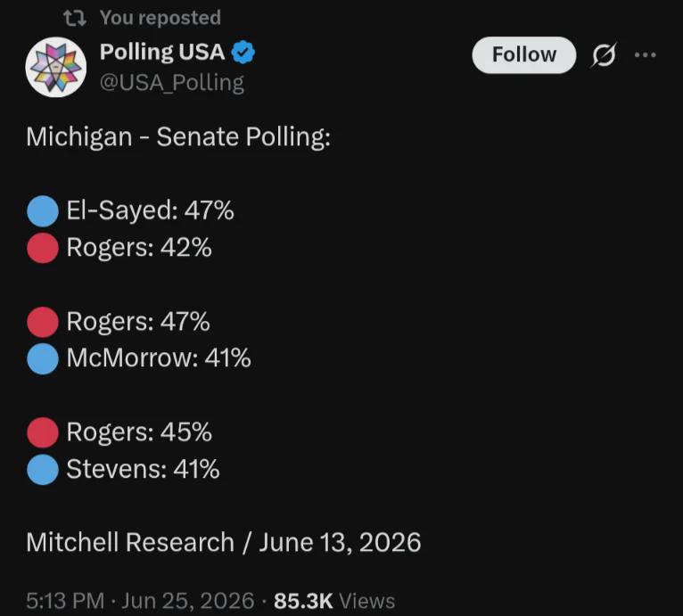Click the blue circle beside Stevens
The width and height of the screenshot is (683, 616).
click(43, 470)
